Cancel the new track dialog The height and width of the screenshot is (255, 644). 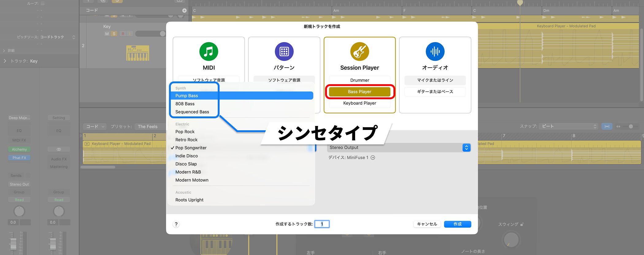pyautogui.click(x=427, y=224)
